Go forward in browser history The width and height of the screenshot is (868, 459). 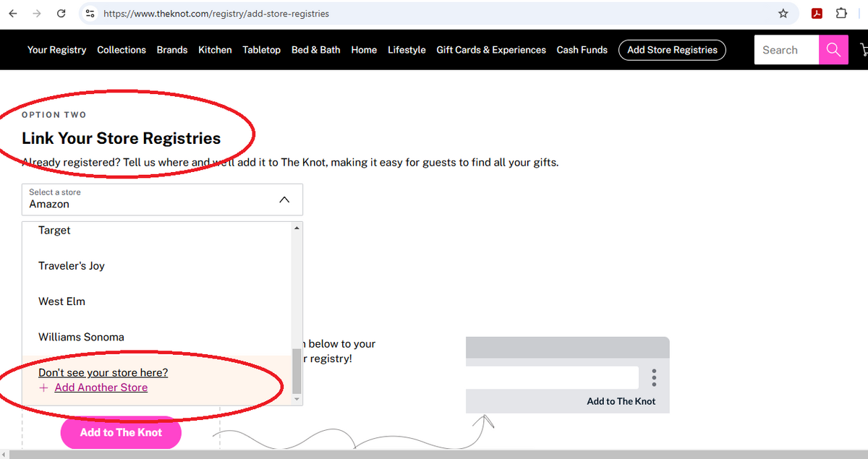[38, 14]
